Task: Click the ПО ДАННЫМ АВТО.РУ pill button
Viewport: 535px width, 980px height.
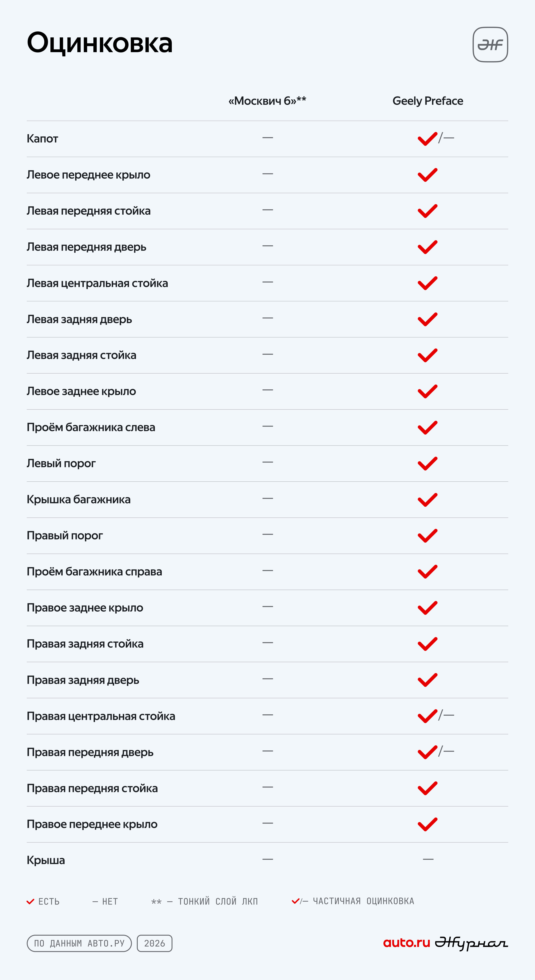Action: tap(79, 943)
